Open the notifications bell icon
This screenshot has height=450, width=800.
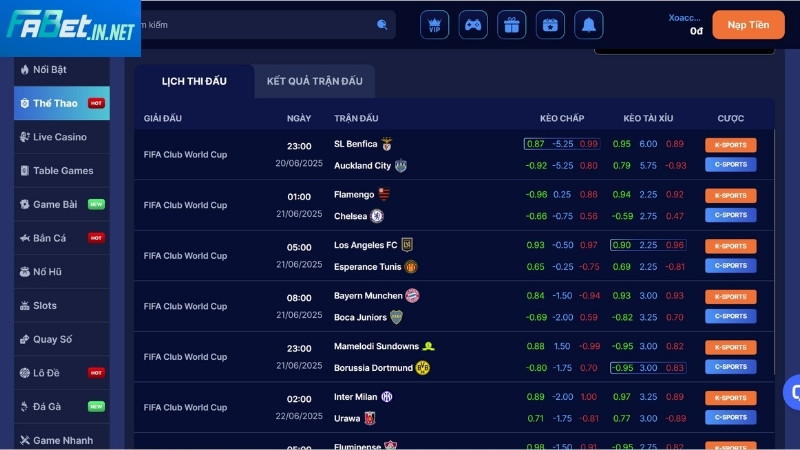[x=589, y=24]
